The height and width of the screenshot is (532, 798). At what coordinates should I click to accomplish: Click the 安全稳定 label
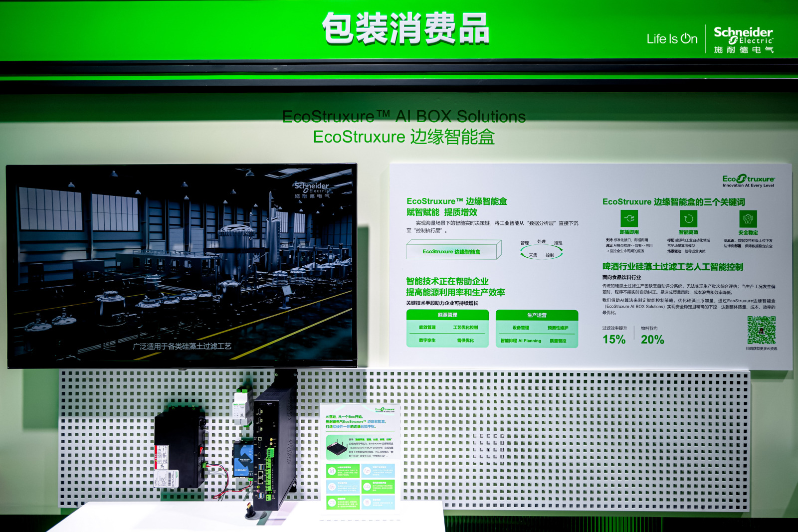click(748, 233)
